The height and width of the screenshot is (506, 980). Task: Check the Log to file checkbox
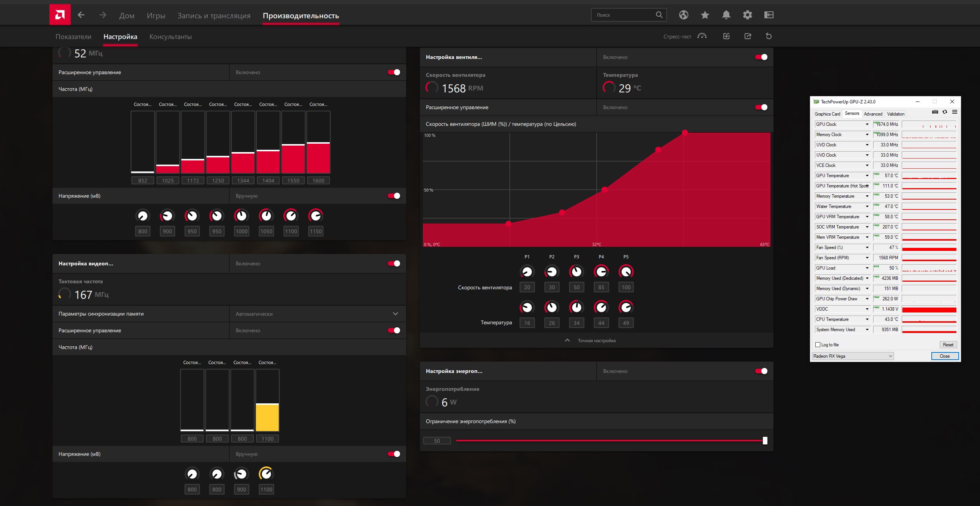click(818, 345)
